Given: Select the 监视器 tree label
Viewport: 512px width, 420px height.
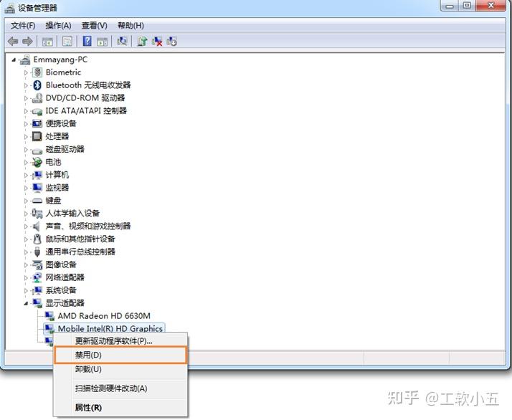Looking at the screenshot, I should click(x=57, y=188).
